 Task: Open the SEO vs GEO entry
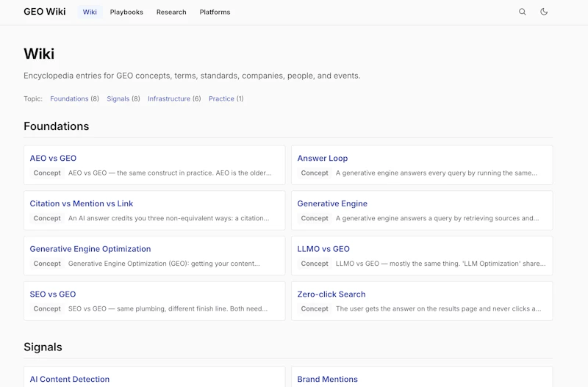pos(53,294)
